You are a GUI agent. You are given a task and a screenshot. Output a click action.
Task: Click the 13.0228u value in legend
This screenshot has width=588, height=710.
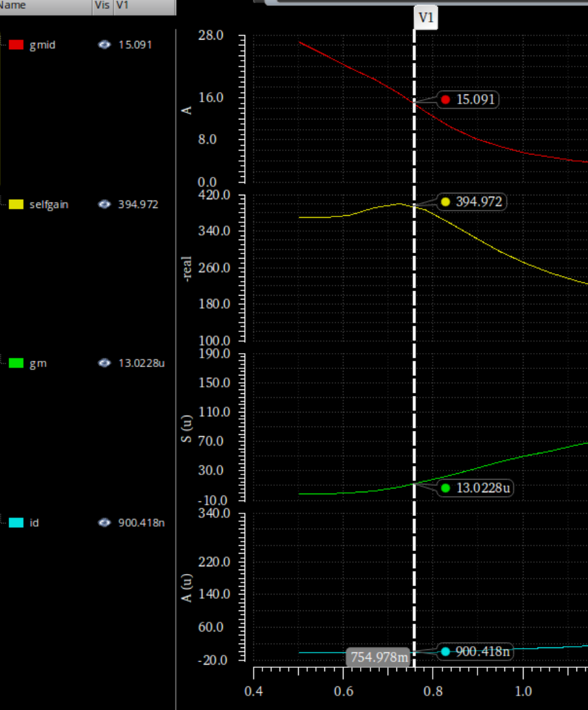pos(141,363)
